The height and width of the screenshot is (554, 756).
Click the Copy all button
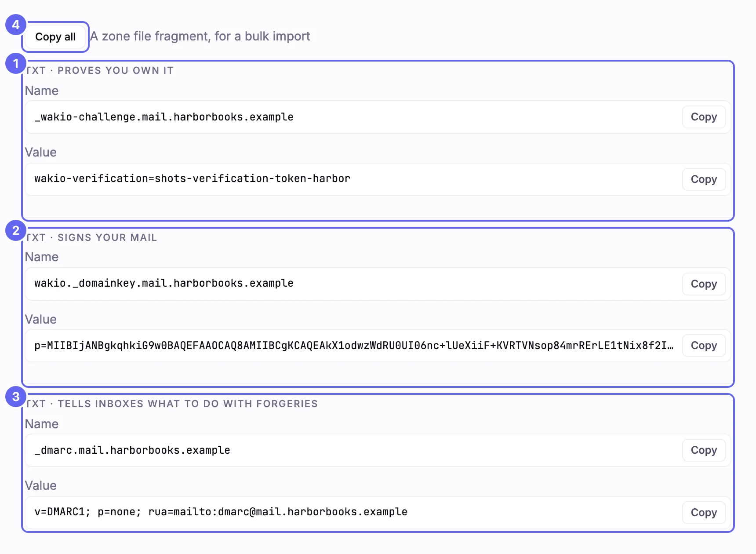click(x=55, y=37)
